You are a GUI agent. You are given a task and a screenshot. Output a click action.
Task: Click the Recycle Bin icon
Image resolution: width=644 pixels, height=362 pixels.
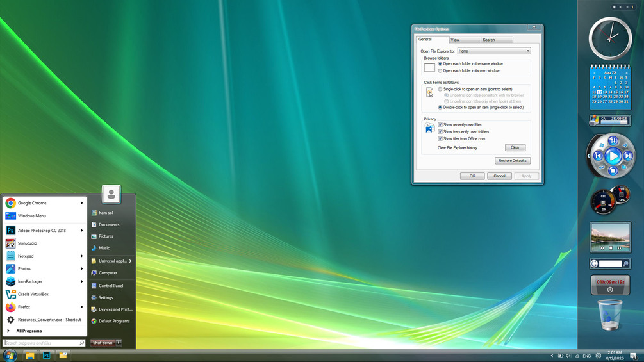click(x=610, y=315)
